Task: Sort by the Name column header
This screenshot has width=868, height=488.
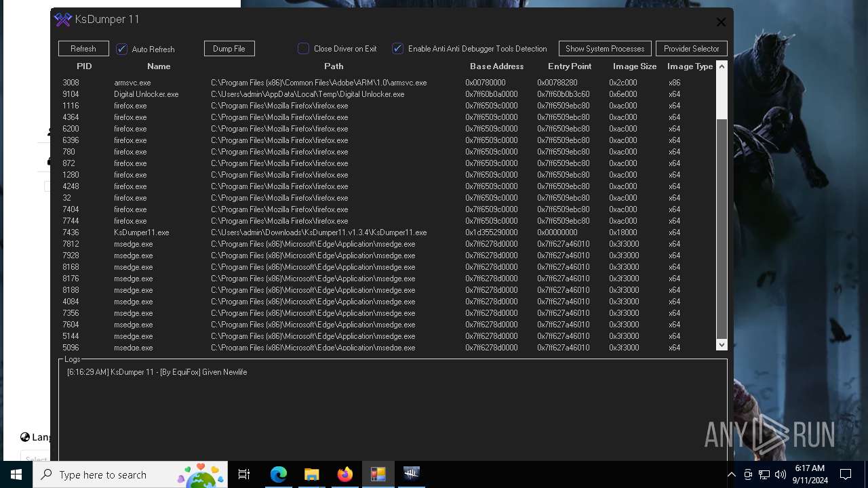Action: coord(159,66)
